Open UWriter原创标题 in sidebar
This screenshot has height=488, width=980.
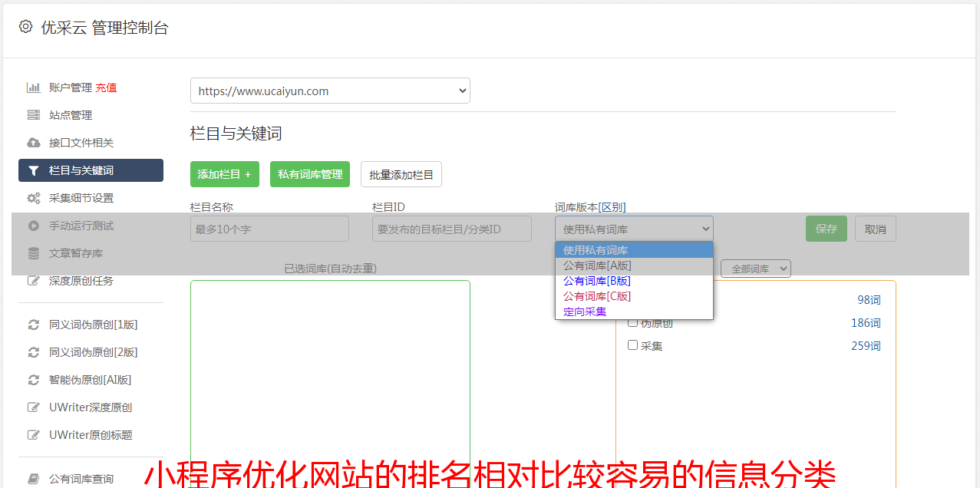(91, 435)
